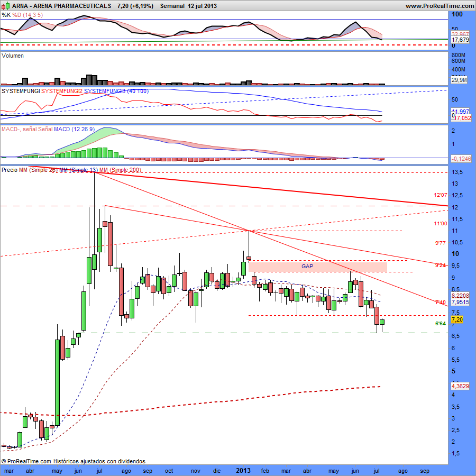Click the pink GAP zone rectangle
The height and width of the screenshot is (476, 476).
318,267
